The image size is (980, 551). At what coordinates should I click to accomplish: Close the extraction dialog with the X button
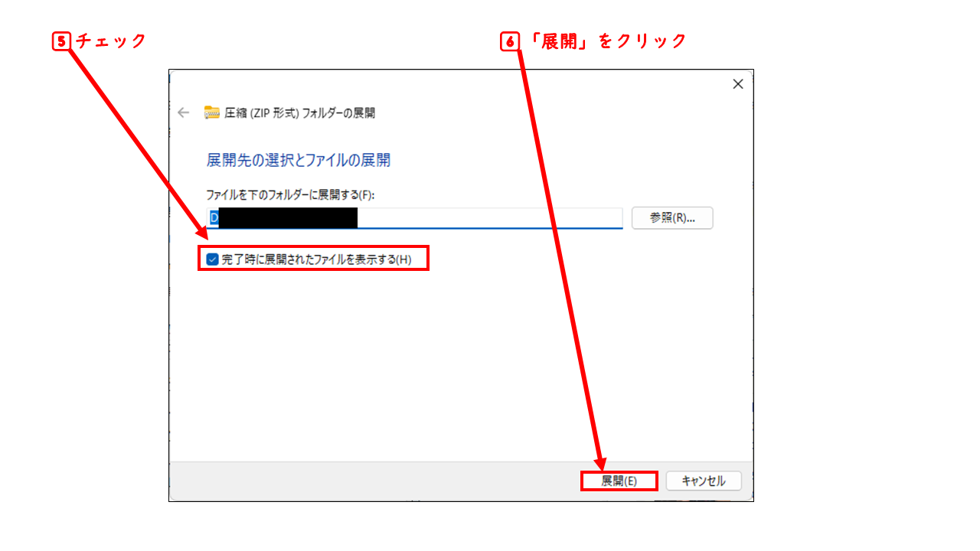[738, 84]
